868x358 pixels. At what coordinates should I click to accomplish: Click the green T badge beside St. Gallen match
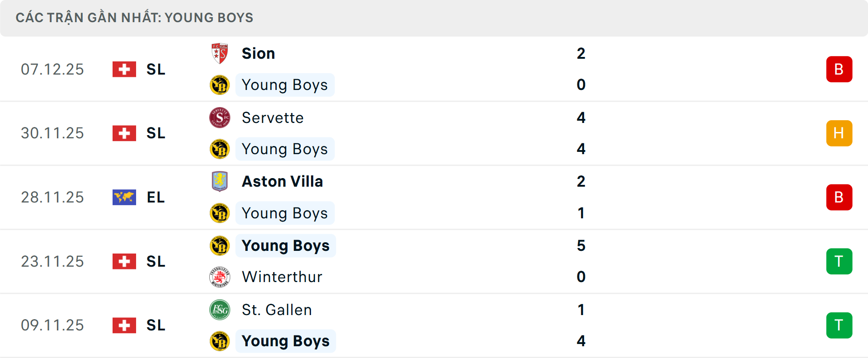click(839, 325)
